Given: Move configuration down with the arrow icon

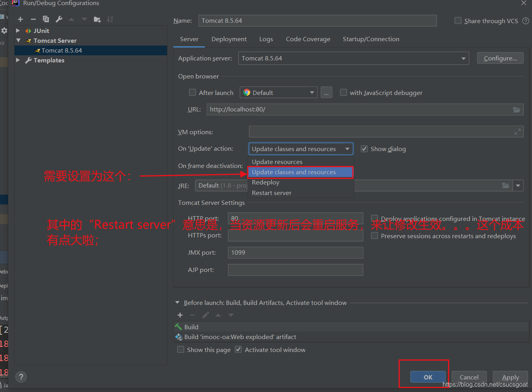Looking at the screenshot, I should pyautogui.click(x=84, y=19).
